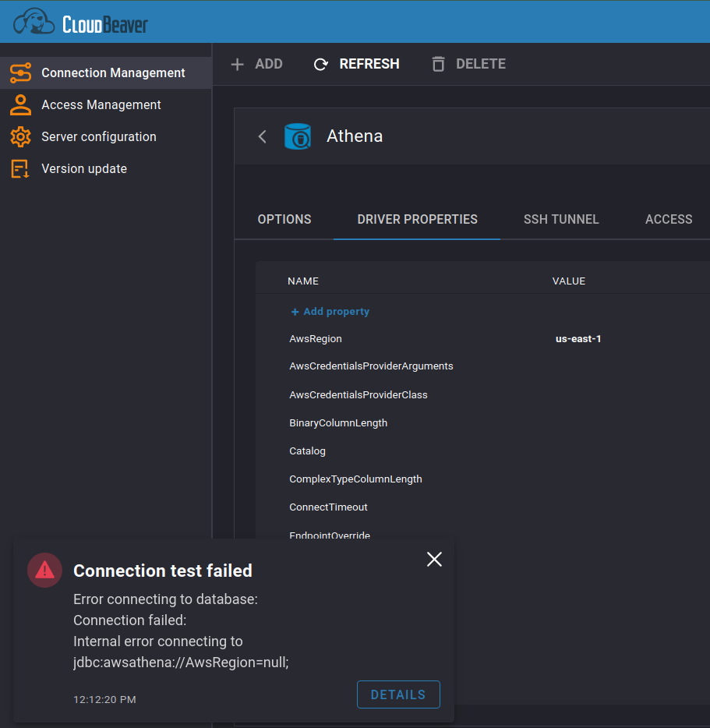The height and width of the screenshot is (728, 710).
Task: Click the Add property link
Action: coord(330,311)
